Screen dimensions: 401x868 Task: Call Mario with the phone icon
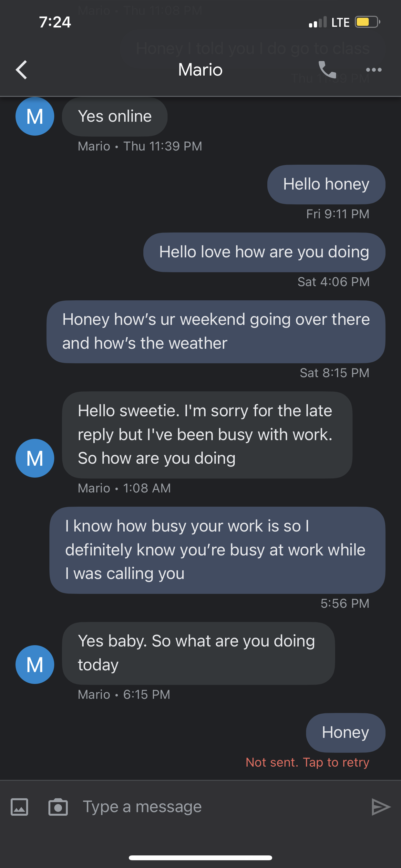click(327, 70)
